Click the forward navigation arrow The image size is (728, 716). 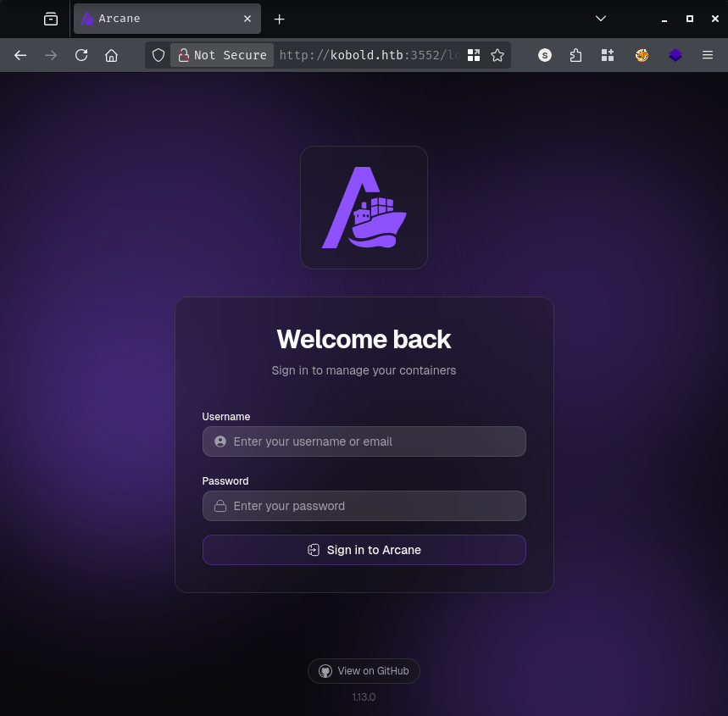tap(51, 55)
